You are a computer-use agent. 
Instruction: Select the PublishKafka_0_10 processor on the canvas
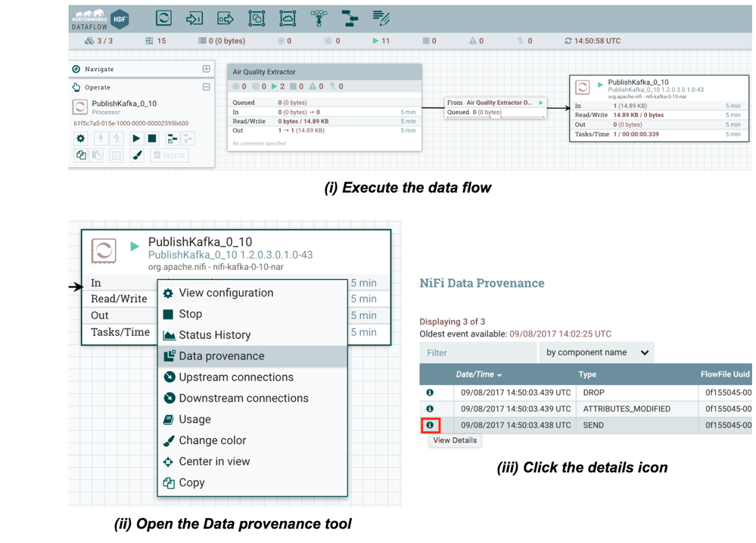click(659, 108)
